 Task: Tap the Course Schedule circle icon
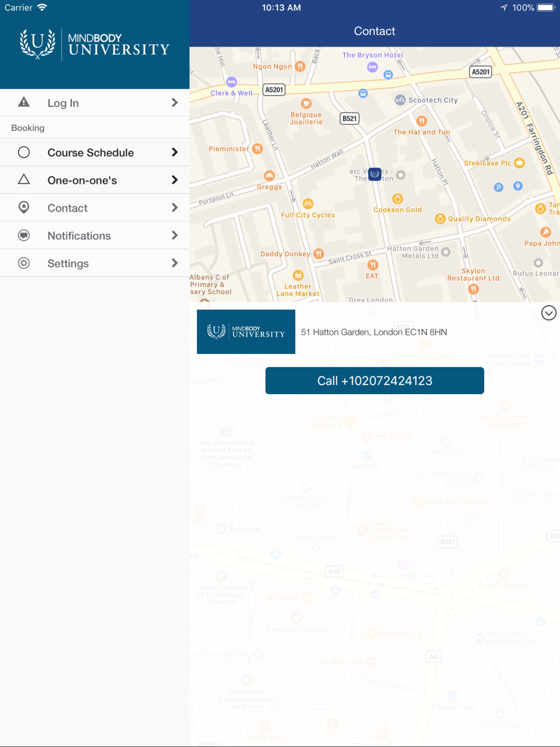click(24, 152)
